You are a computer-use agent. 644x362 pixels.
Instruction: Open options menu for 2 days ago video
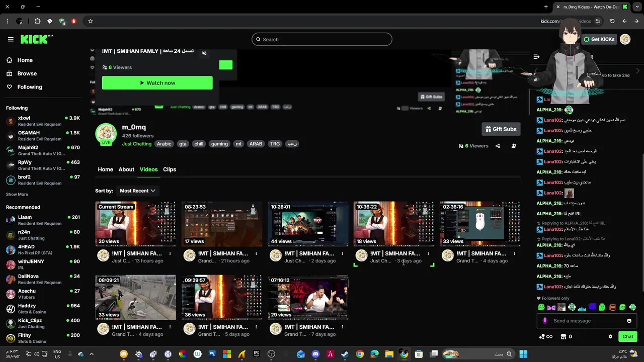(x=342, y=253)
